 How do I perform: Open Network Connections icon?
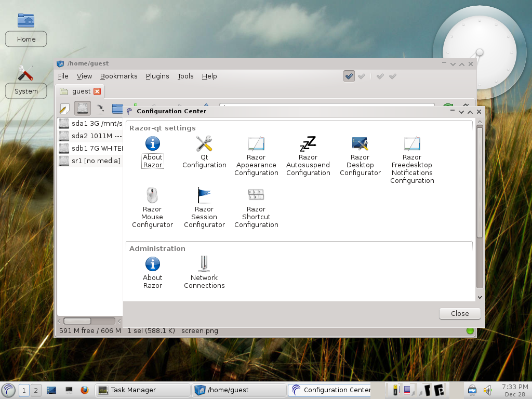tap(204, 272)
